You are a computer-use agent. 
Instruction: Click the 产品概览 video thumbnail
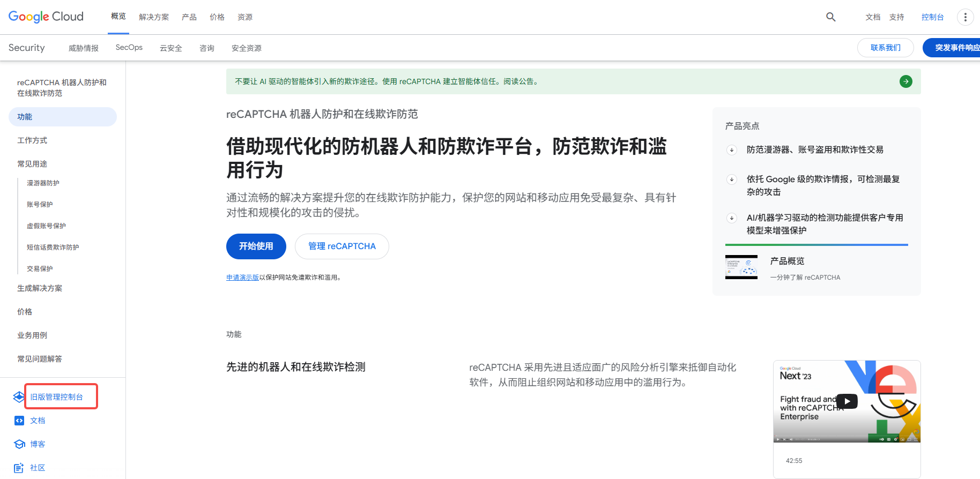click(x=741, y=267)
